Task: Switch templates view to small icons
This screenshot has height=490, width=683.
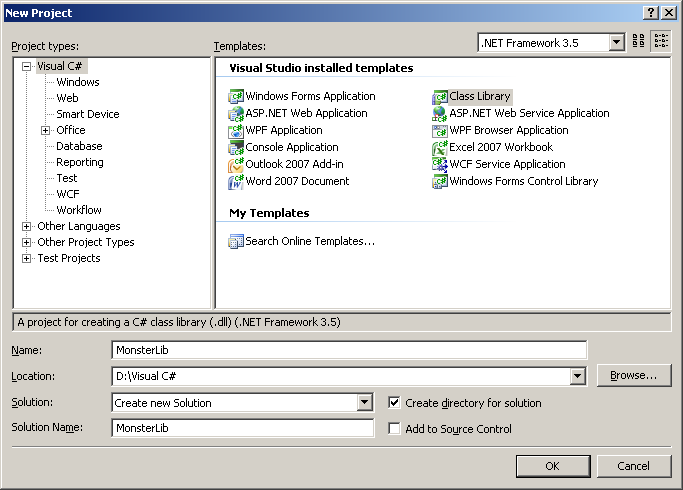Action: pos(661,41)
